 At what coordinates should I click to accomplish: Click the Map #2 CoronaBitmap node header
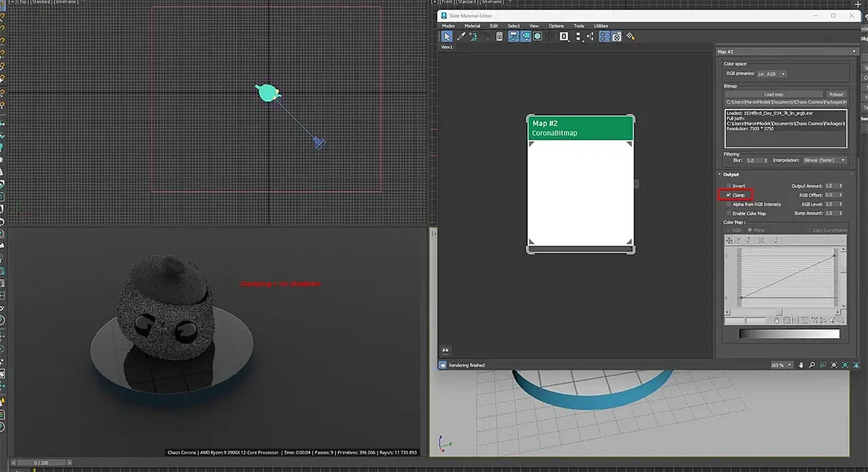580,128
